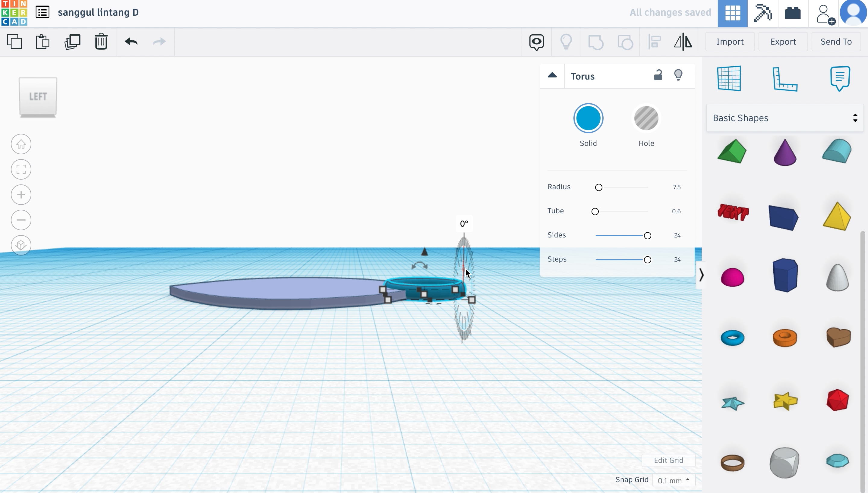Open the Align tool
Image resolution: width=868 pixels, height=493 pixels.
pyautogui.click(x=655, y=42)
